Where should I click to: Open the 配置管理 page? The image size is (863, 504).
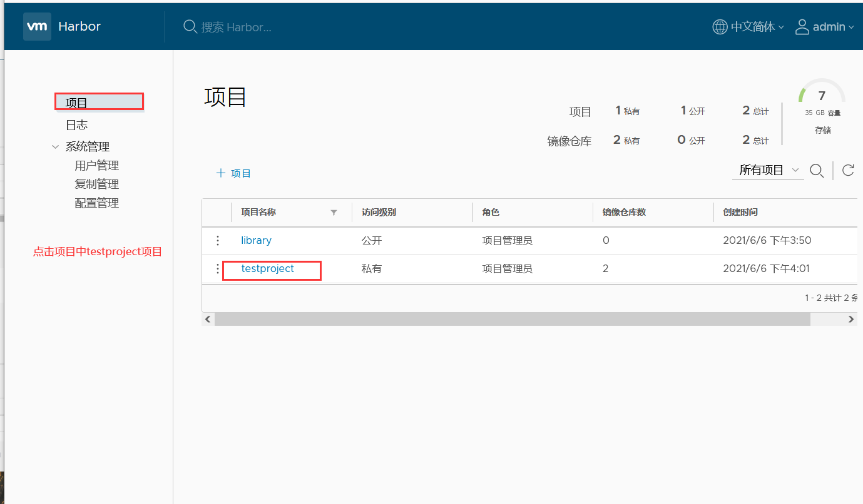coord(96,203)
